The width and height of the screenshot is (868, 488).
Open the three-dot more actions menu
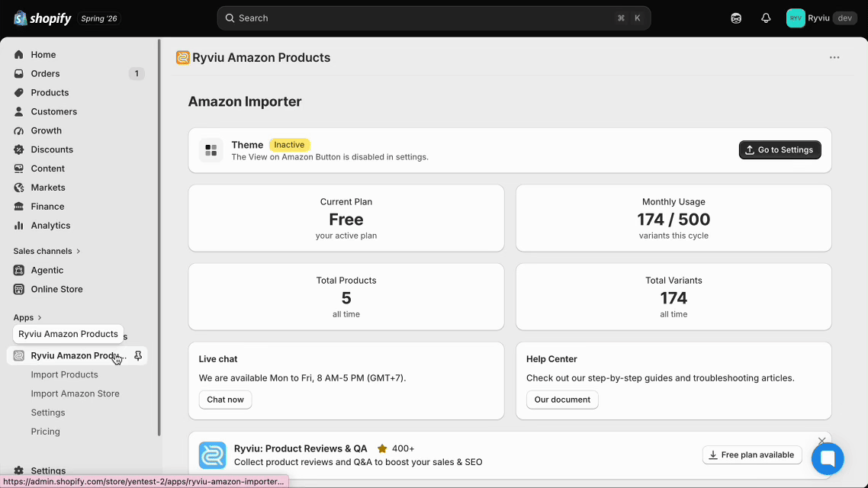click(x=834, y=57)
